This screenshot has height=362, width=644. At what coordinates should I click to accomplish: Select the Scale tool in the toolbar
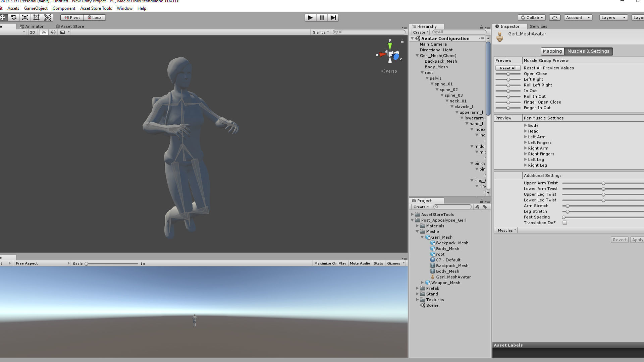point(25,17)
